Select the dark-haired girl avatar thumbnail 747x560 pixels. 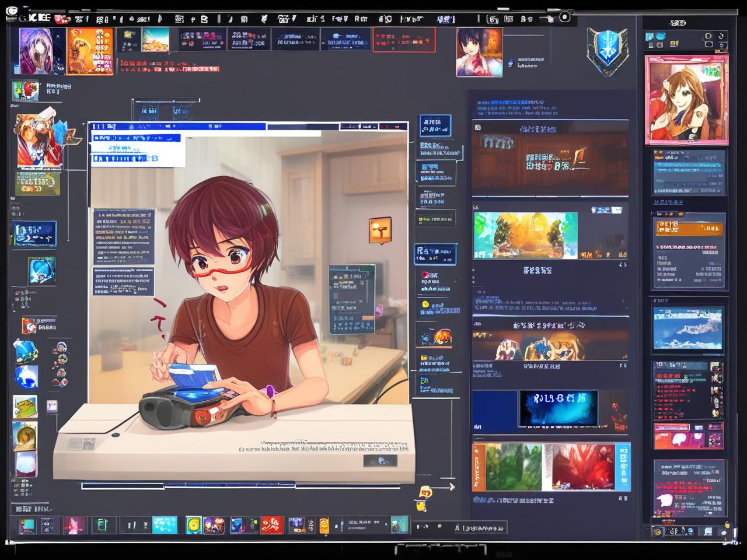point(479,51)
